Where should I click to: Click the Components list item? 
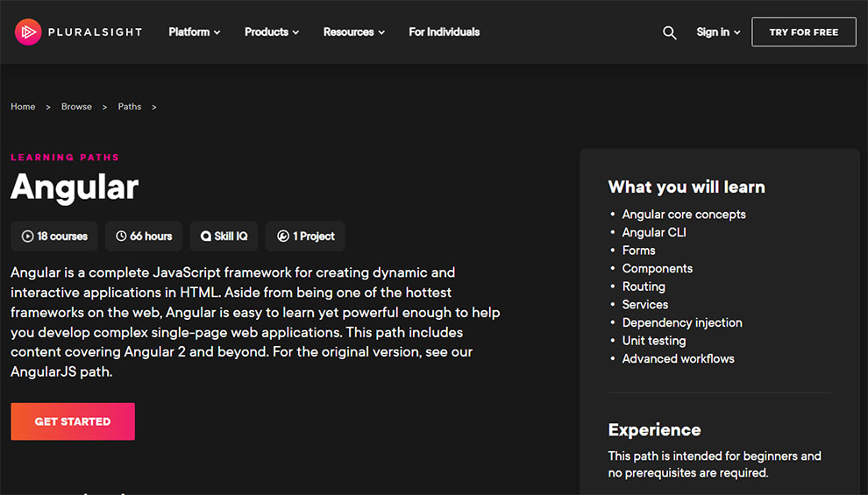(x=657, y=269)
